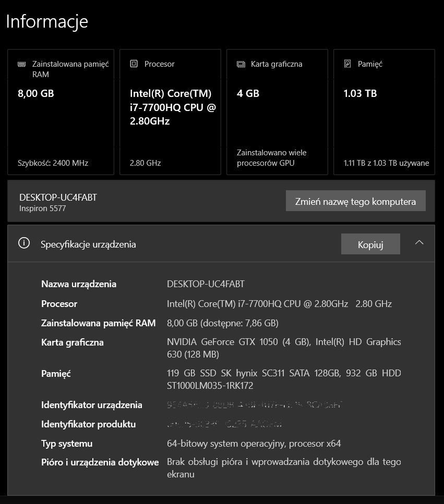Click the blurred Identyfikator urządzenia value
This screenshot has width=444, height=504.
[x=255, y=404]
